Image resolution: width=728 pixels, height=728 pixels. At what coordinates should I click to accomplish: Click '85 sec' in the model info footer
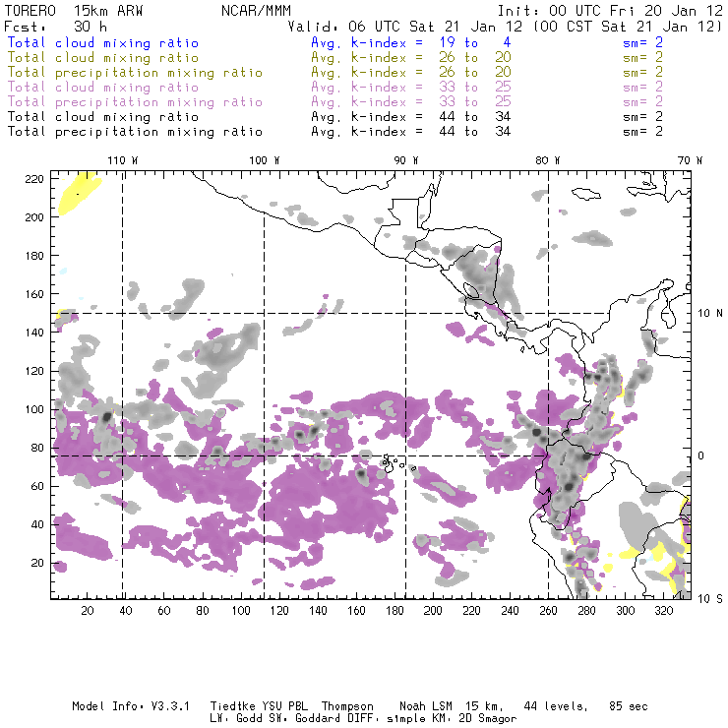coord(629,706)
